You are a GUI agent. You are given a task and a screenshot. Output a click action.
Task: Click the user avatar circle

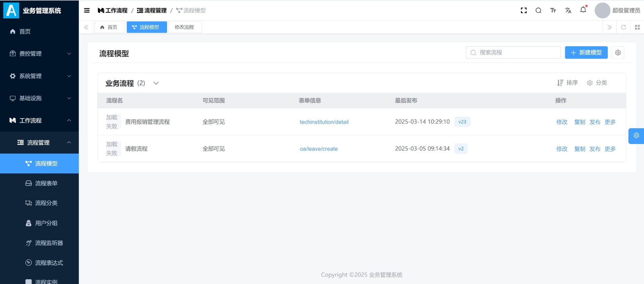[602, 10]
